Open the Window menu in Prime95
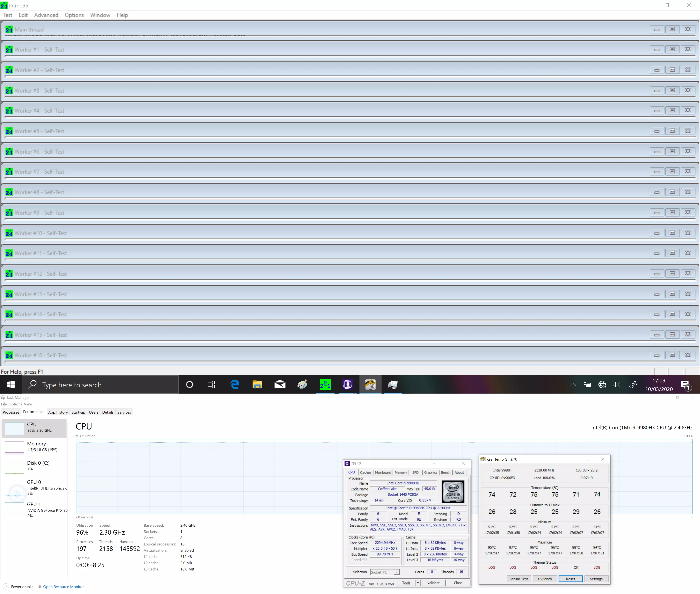The image size is (700, 594). tap(100, 15)
